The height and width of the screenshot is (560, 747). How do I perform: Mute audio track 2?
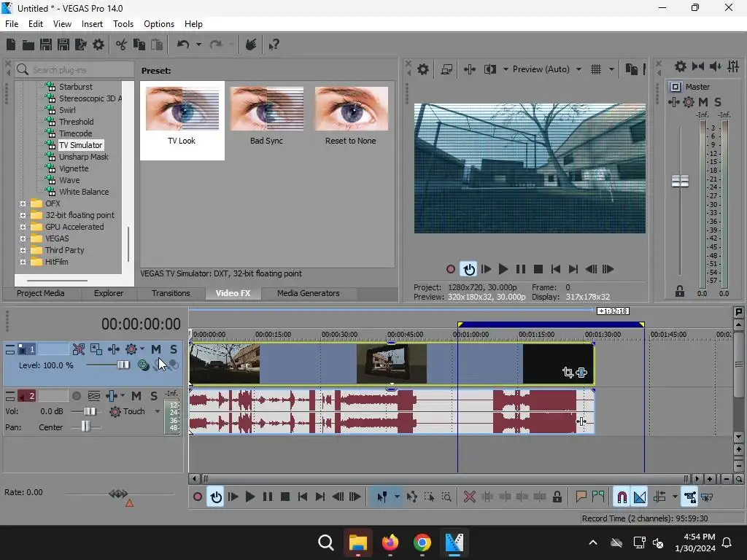136,396
